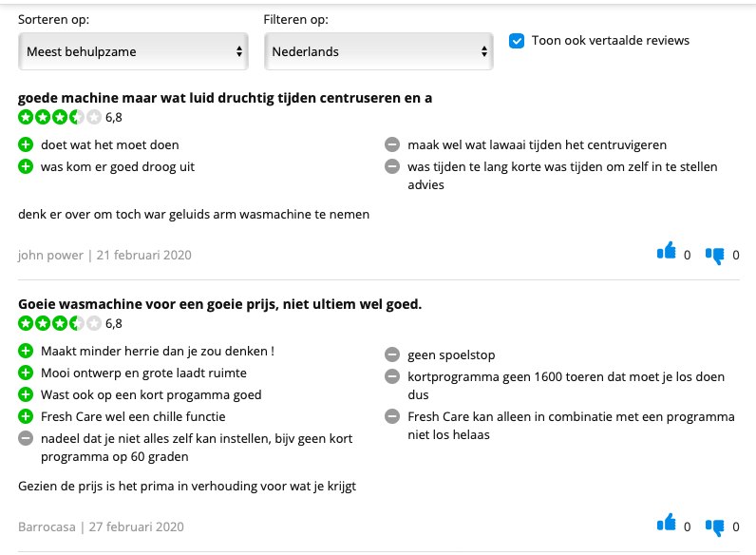756x555 pixels.
Task: Click review title 'goede machine maar wat luid'
Action: tap(226, 98)
